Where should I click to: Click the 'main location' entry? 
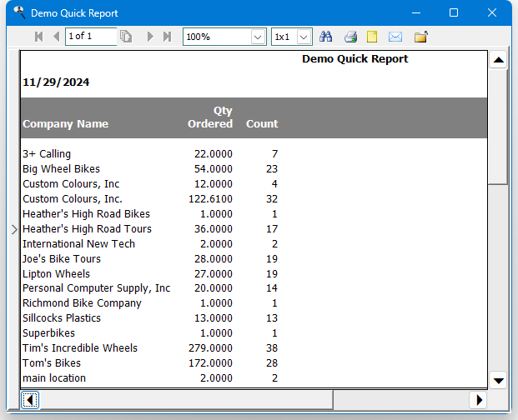[54, 378]
